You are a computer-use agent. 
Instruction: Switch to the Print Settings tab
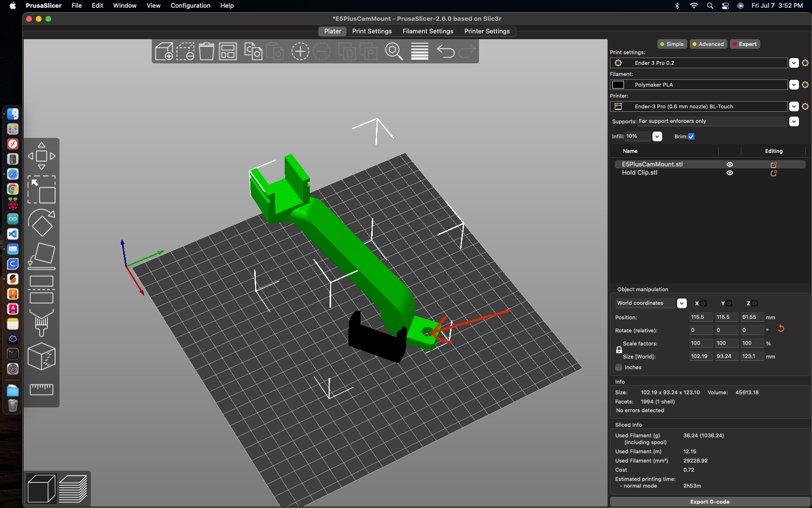point(372,31)
